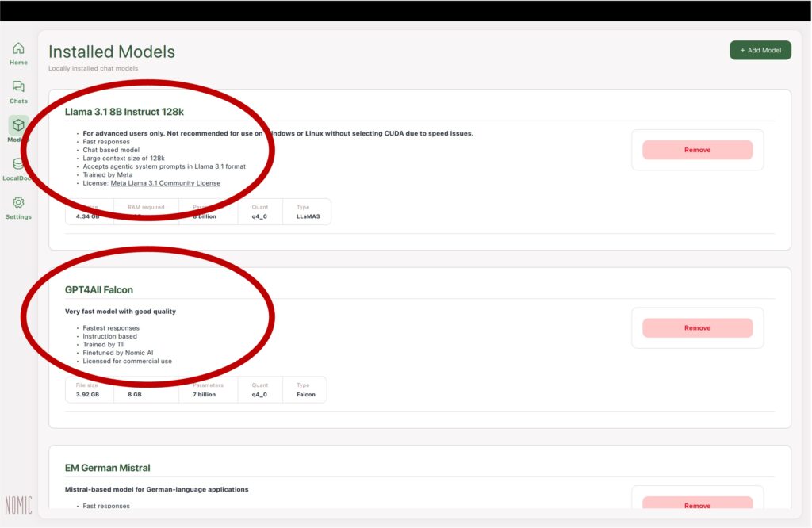Image resolution: width=812 pixels, height=528 pixels.
Task: Open the Meta Llama 3.1 Community License link
Action: click(165, 183)
